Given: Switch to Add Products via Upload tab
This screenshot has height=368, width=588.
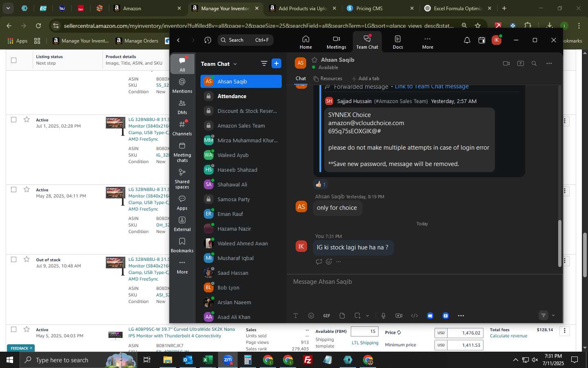Looking at the screenshot, I should pyautogui.click(x=302, y=8).
